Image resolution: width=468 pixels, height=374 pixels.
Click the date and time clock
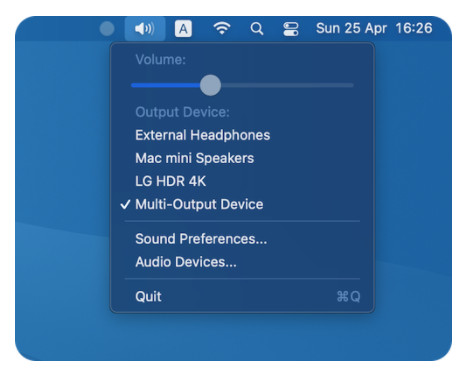pos(374,28)
